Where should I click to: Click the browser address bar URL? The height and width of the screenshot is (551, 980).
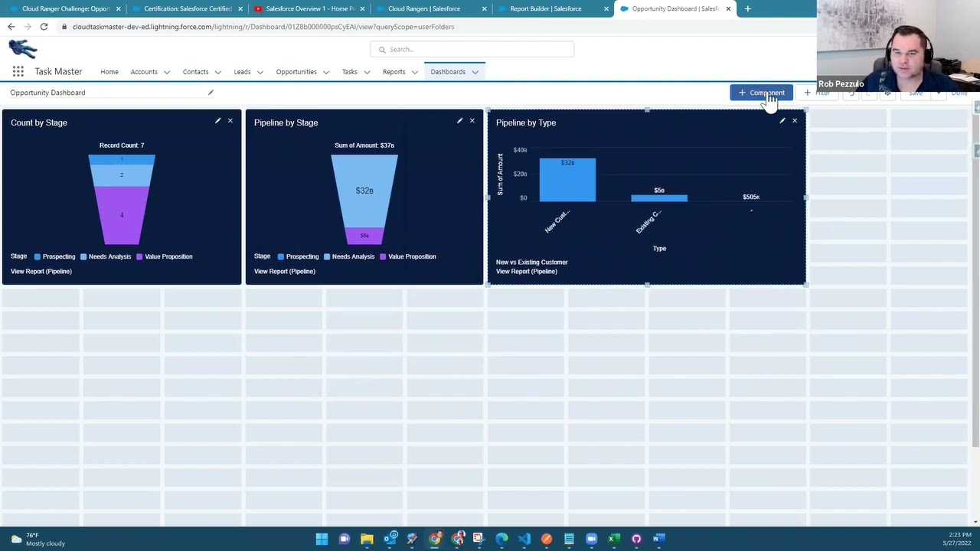[x=263, y=27]
